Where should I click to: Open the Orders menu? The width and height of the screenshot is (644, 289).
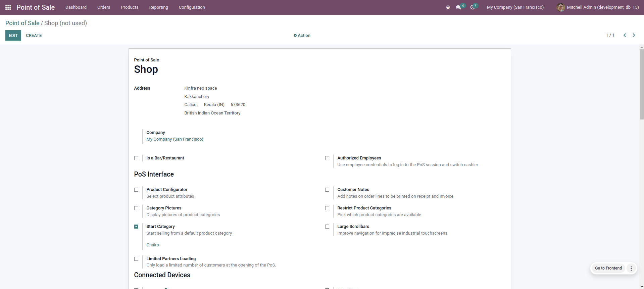[x=104, y=7]
